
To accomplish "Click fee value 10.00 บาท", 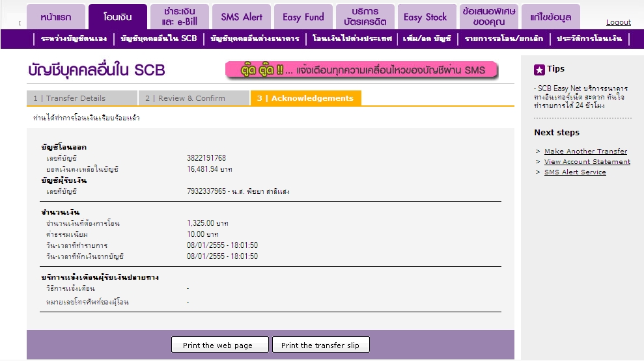I will (x=203, y=234).
